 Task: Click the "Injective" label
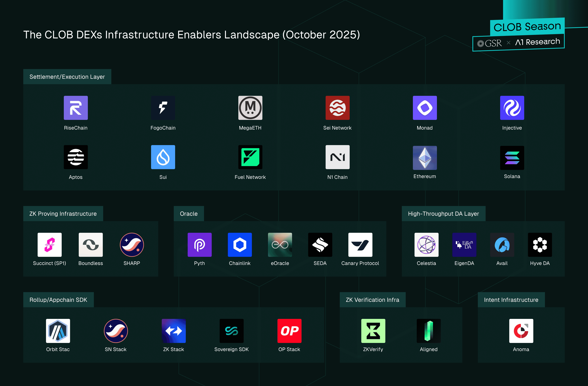[512, 128]
